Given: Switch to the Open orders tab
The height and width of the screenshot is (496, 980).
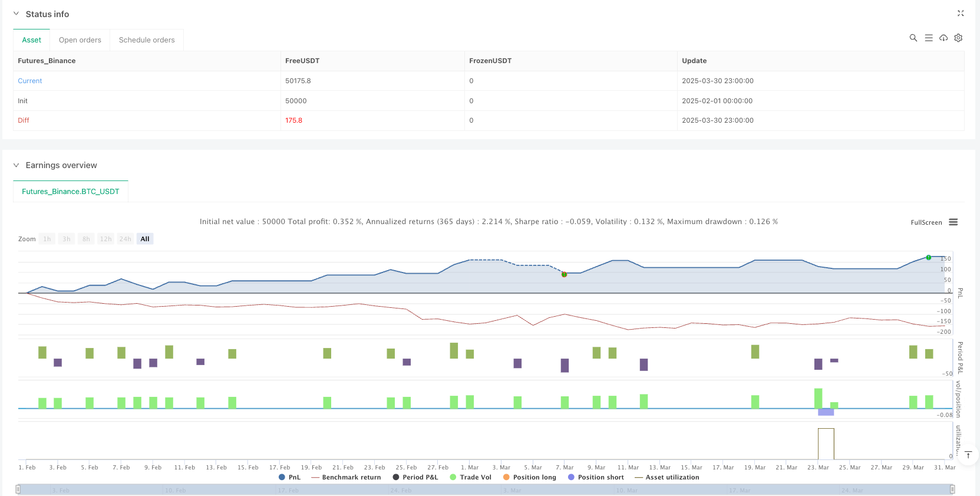Looking at the screenshot, I should tap(80, 40).
